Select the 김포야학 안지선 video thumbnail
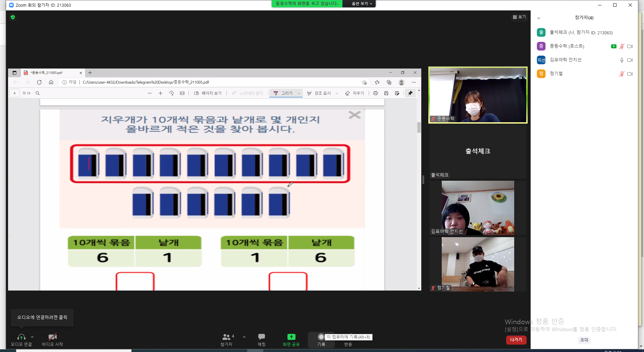The height and width of the screenshot is (352, 644). click(478, 208)
